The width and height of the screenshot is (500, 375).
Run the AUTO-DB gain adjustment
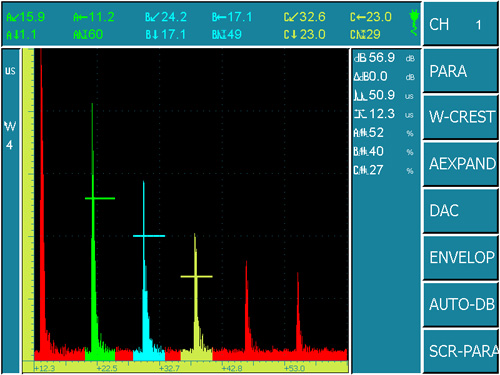point(460,304)
